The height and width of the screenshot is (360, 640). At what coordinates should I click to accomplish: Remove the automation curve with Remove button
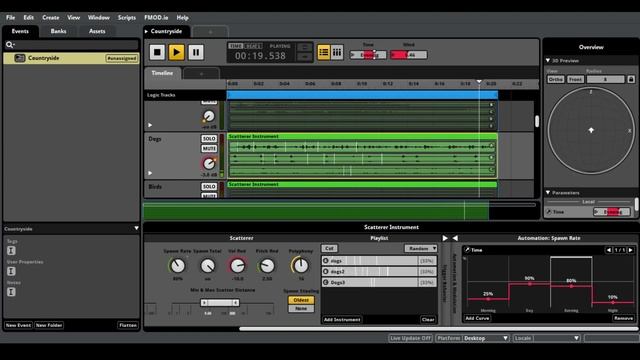[623, 318]
